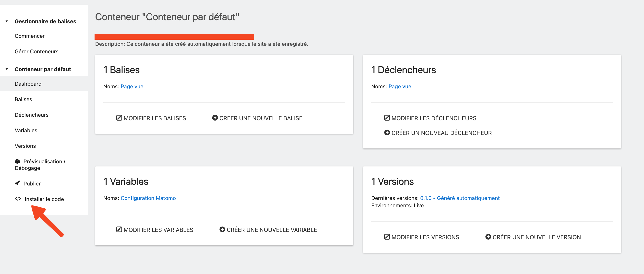Go to the Variables sidebar item
The image size is (644, 274).
tap(26, 130)
